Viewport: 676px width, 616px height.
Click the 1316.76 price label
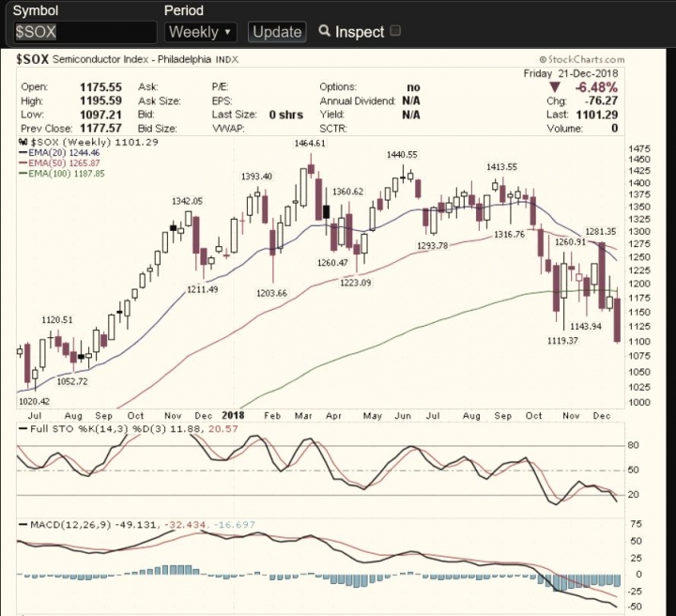pos(509,235)
